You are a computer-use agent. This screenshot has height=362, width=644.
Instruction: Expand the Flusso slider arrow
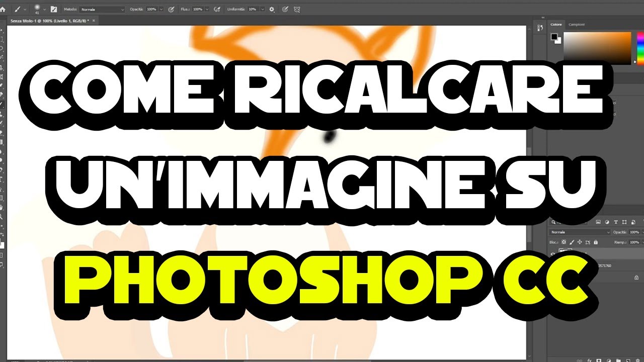click(x=207, y=10)
